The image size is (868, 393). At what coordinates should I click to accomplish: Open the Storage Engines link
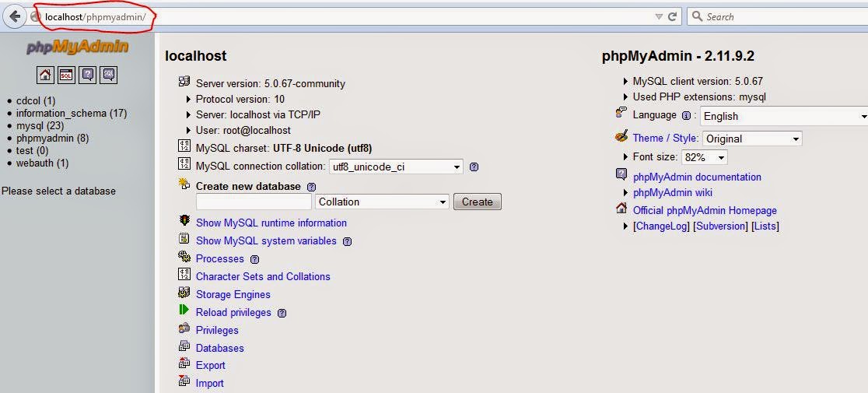233,294
